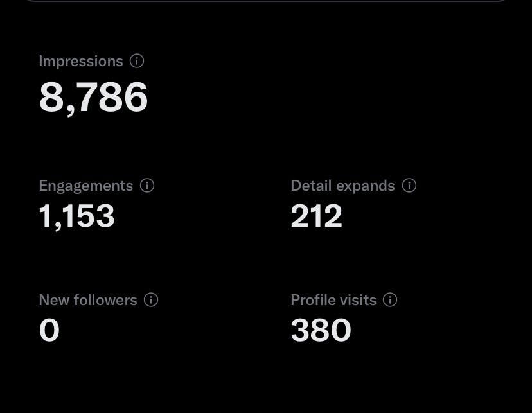Click the info icon beside Impressions

[x=137, y=61]
